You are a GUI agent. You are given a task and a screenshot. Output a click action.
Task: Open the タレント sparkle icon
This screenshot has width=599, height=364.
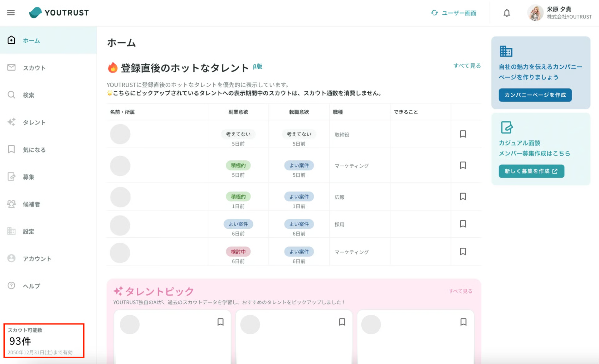click(x=12, y=122)
